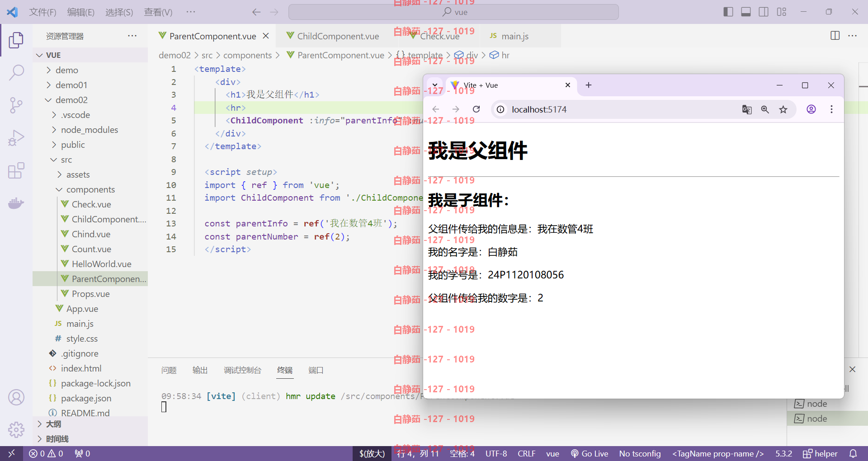Switch to 端口 panel tab
This screenshot has height=461, width=868.
coord(316,370)
